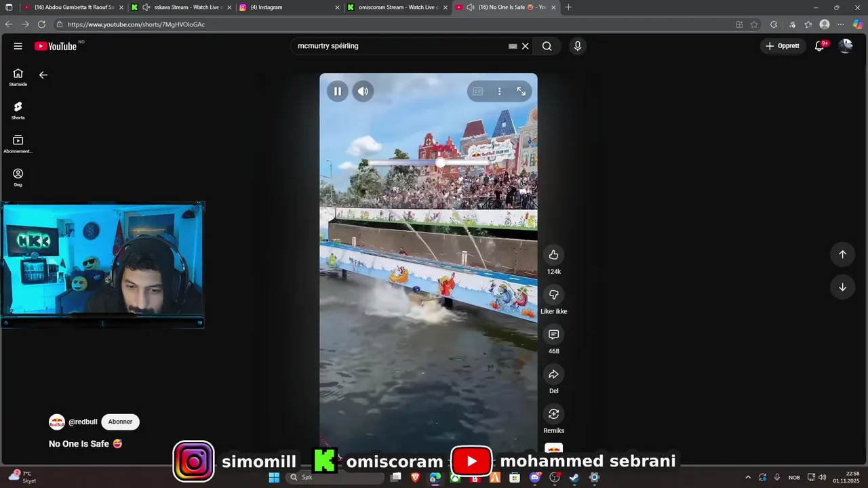
Task: Open browser Settings and more menu
Action: pyautogui.click(x=841, y=24)
